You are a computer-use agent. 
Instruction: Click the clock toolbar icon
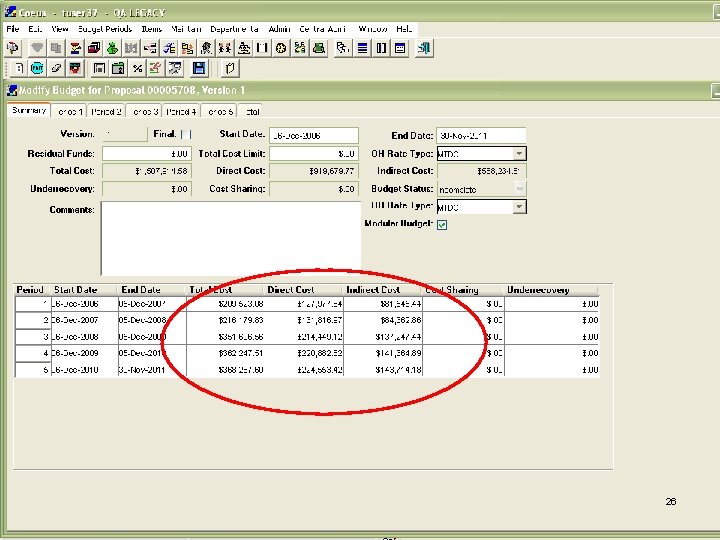281,48
